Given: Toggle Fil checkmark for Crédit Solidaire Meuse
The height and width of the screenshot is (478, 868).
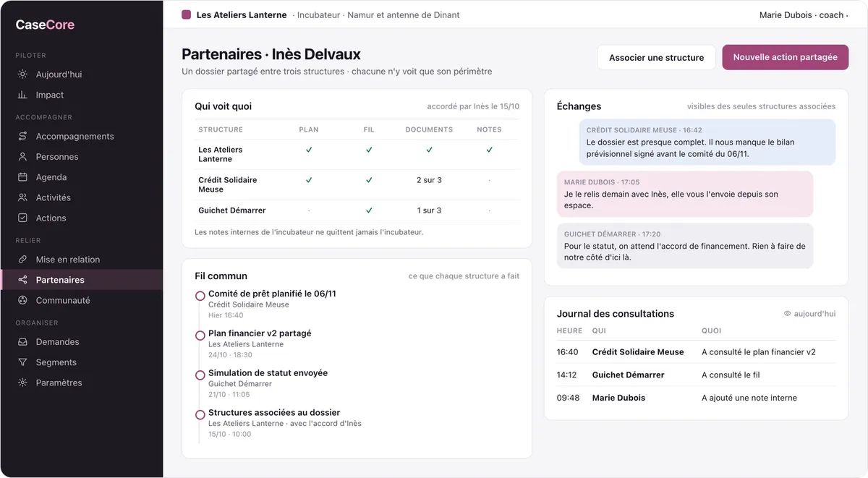Looking at the screenshot, I should pos(369,179).
